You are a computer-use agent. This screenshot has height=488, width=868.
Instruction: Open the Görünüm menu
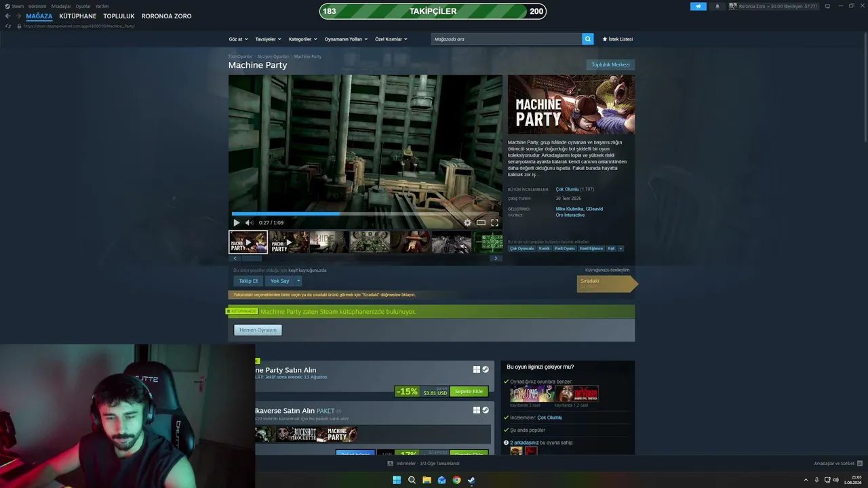point(37,6)
